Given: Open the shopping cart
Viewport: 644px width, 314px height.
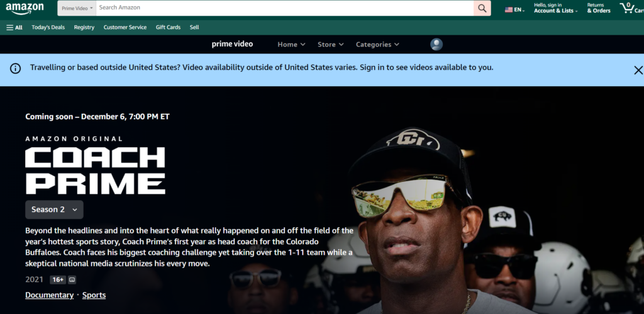Looking at the screenshot, I should (631, 8).
